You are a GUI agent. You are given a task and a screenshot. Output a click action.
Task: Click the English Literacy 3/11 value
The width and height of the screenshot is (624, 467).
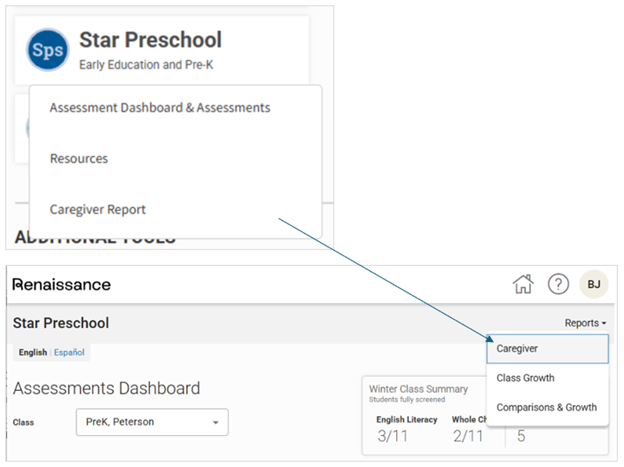click(x=392, y=436)
